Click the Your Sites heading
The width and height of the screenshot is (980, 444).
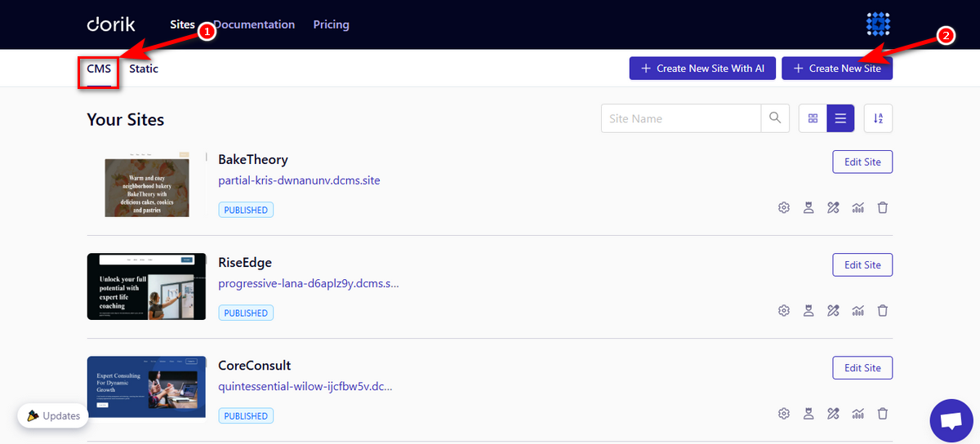click(x=126, y=119)
